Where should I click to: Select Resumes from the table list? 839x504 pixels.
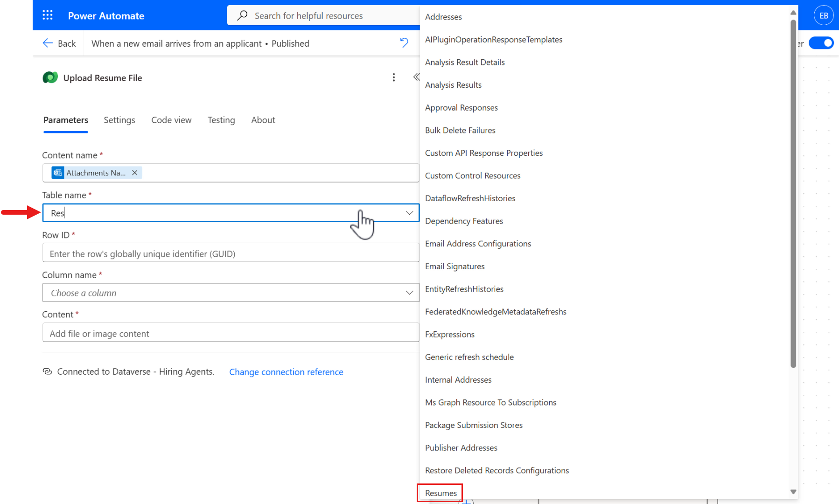point(440,493)
